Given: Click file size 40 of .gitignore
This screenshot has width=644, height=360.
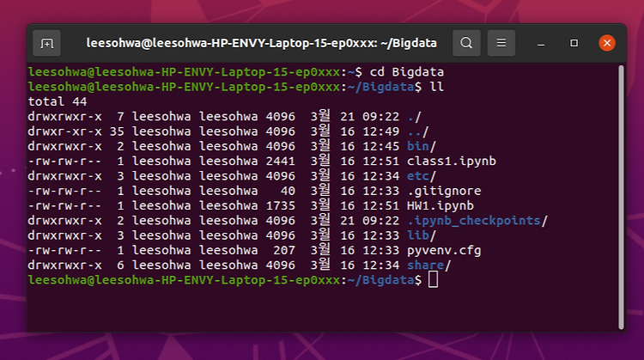Looking at the screenshot, I should [x=288, y=191].
